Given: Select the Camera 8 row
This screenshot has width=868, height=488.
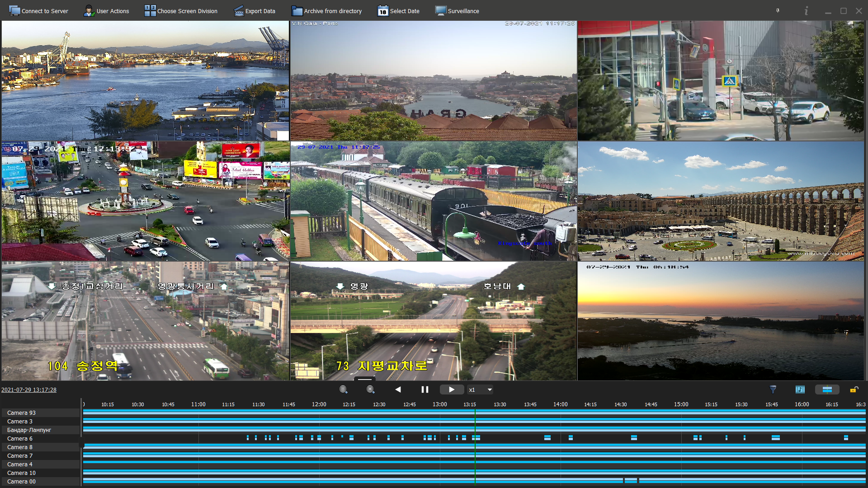Looking at the screenshot, I should 41,447.
